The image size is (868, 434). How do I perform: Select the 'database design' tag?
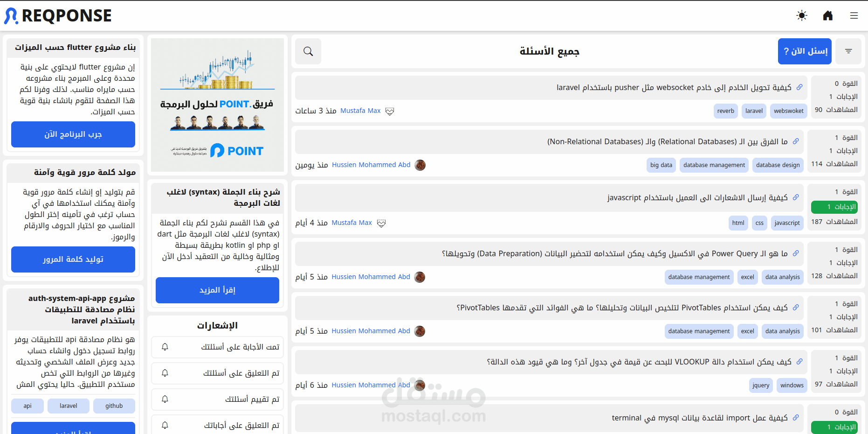tap(778, 165)
